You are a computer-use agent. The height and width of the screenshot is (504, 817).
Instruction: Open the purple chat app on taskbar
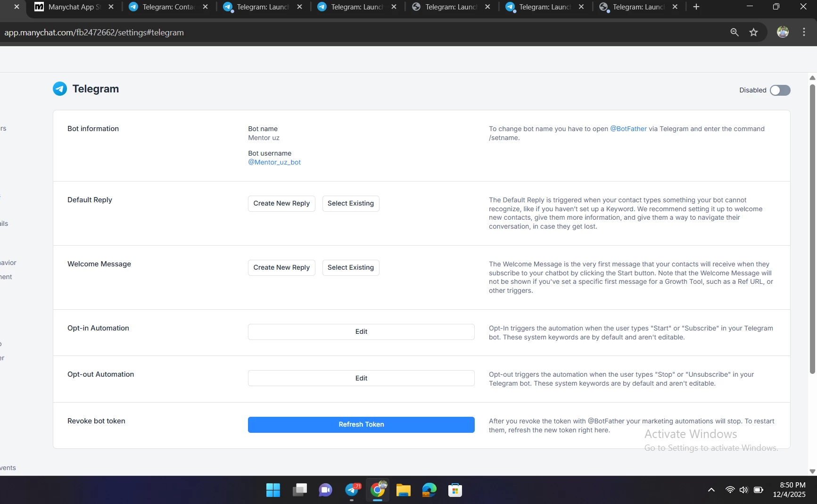pyautogui.click(x=325, y=490)
